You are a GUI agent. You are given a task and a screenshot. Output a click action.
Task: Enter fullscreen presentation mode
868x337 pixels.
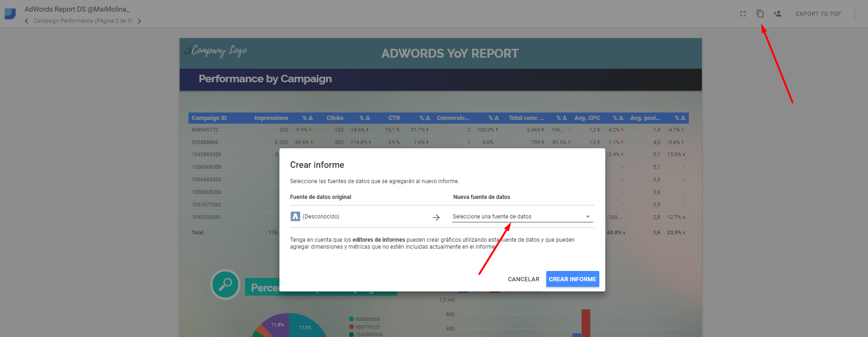point(743,14)
